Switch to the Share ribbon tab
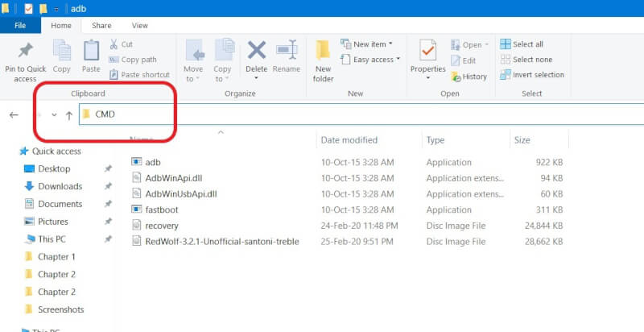Image resolution: width=644 pixels, height=332 pixels. (x=101, y=26)
